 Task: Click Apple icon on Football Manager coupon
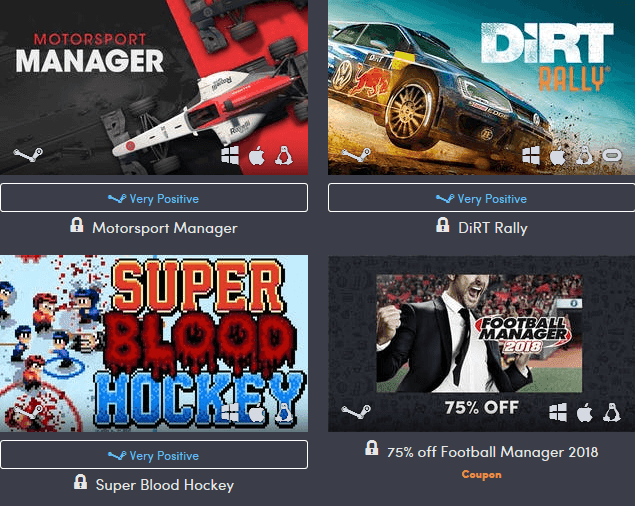pos(584,412)
